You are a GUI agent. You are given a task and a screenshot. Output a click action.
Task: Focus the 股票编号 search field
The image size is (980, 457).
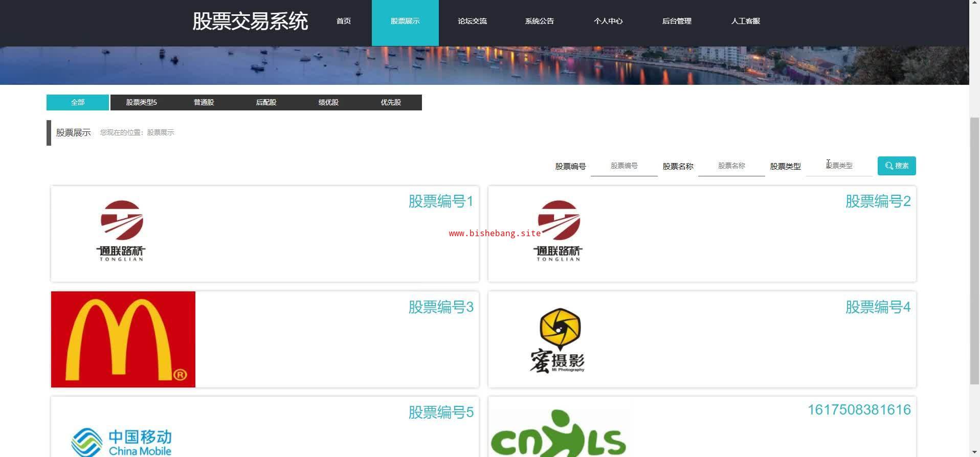(624, 166)
